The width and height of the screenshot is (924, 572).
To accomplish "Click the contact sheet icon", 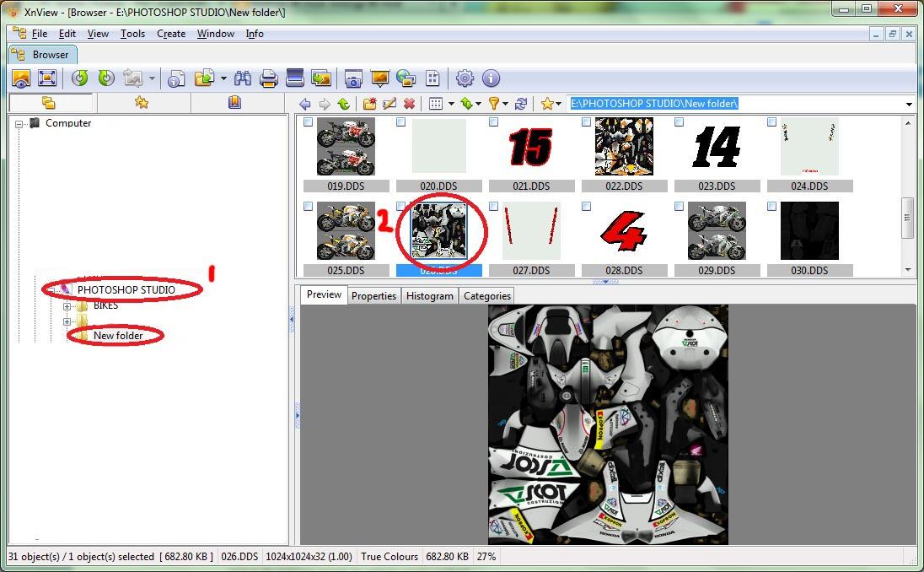I will point(432,78).
